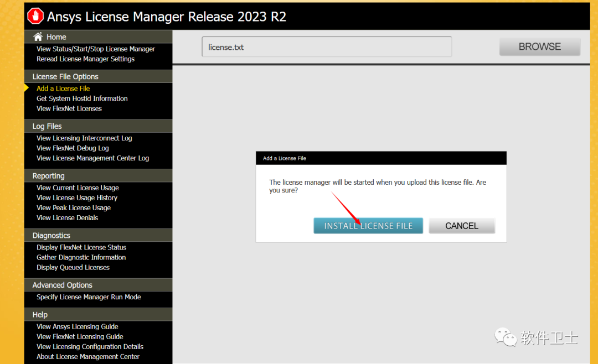
Task: Cancel the license file upload dialog
Action: (461, 226)
